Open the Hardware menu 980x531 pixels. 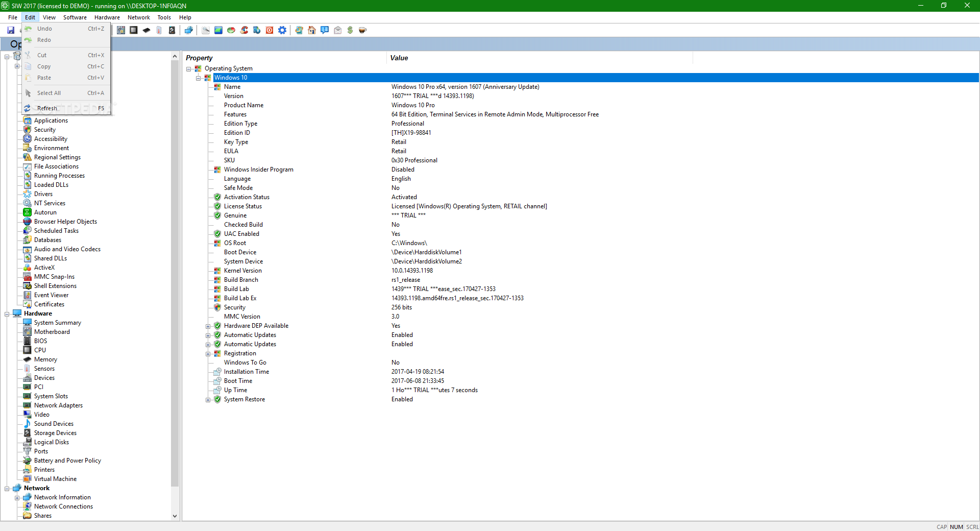[x=107, y=17]
